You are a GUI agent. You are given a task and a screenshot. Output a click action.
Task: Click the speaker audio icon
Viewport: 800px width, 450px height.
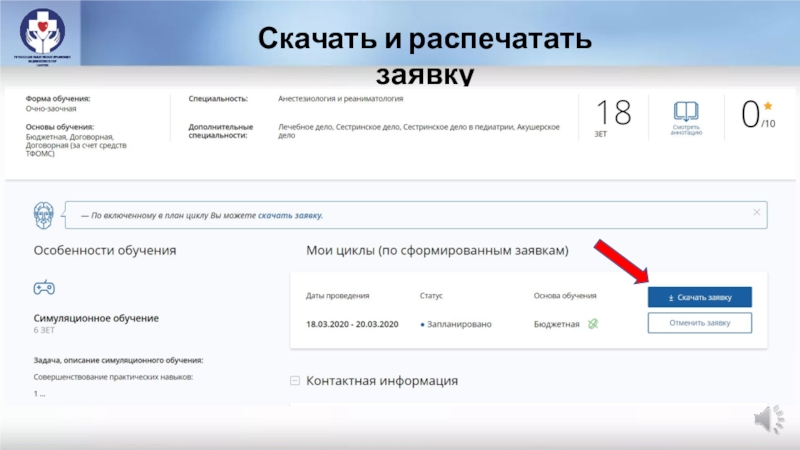pos(769,419)
